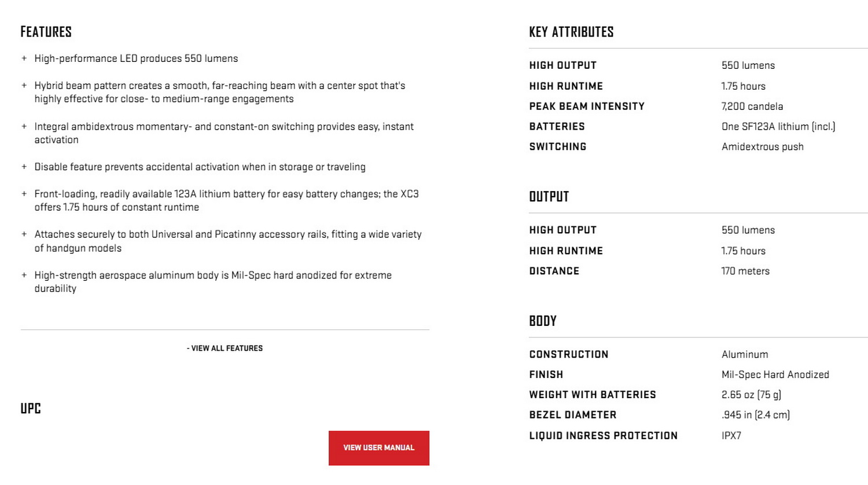
Task: Click the plus bullet beside the Integral ambidextrous switching feature
Action: point(24,126)
